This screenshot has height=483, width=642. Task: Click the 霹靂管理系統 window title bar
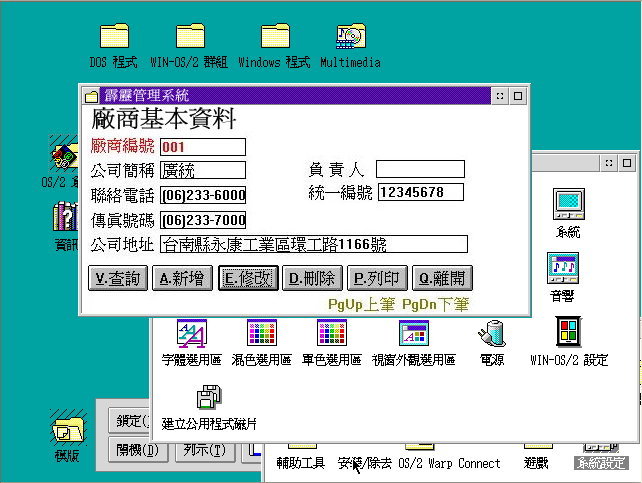point(295,96)
